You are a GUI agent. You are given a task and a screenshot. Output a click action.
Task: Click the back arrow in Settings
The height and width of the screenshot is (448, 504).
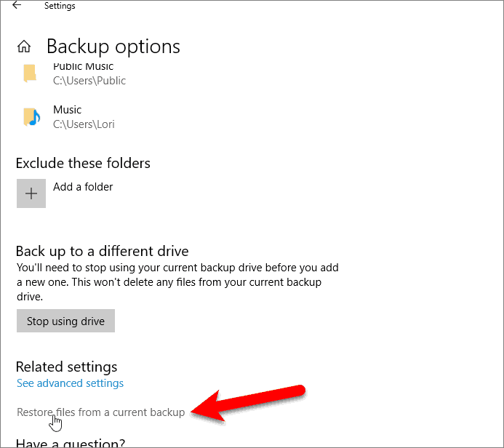pyautogui.click(x=17, y=6)
